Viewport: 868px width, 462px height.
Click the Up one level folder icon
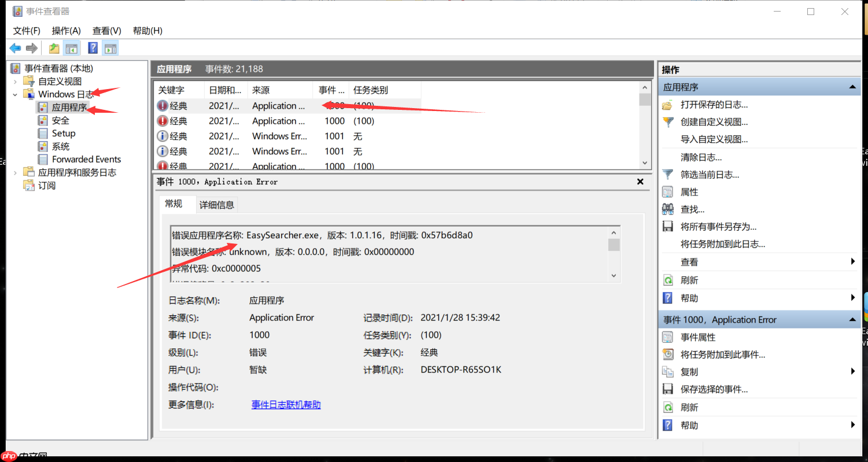pos(54,48)
